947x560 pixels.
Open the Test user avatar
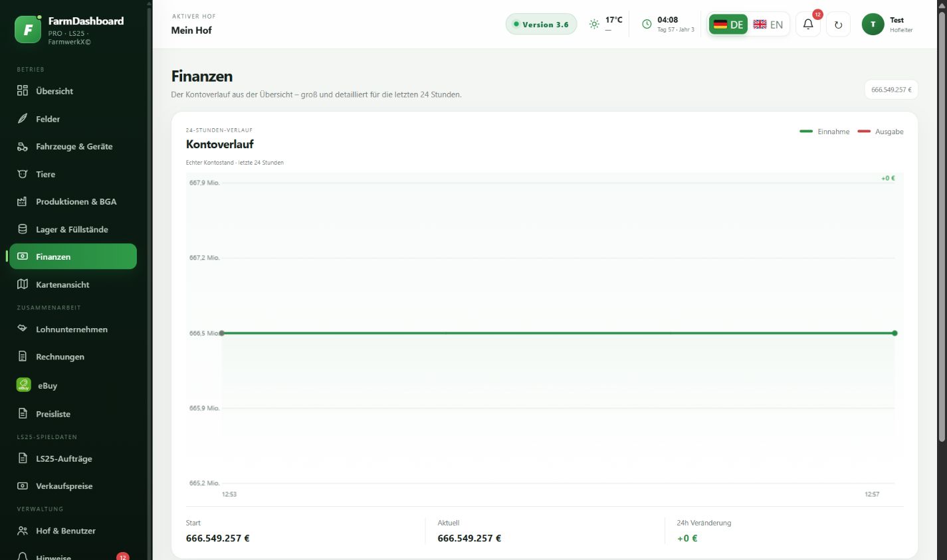click(873, 25)
